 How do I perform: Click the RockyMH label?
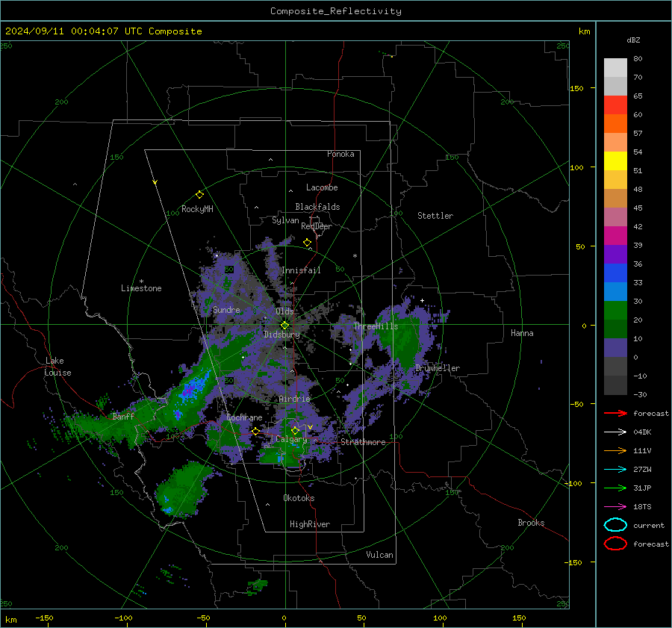(x=197, y=209)
